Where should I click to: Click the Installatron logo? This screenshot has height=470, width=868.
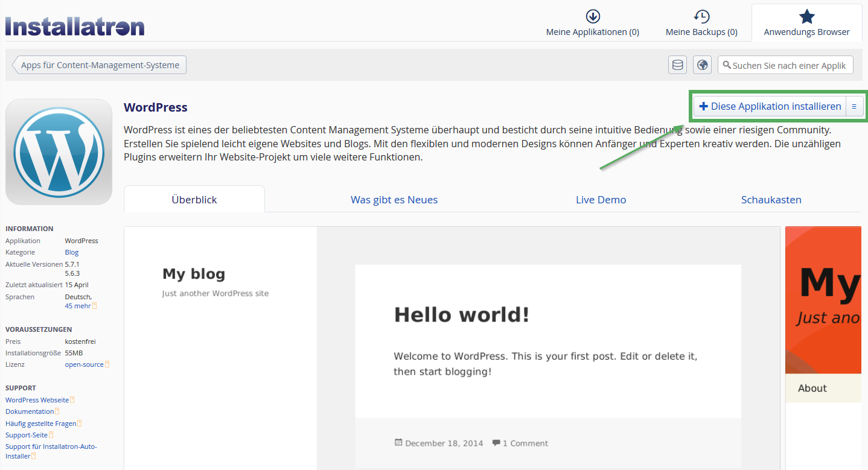(75, 26)
